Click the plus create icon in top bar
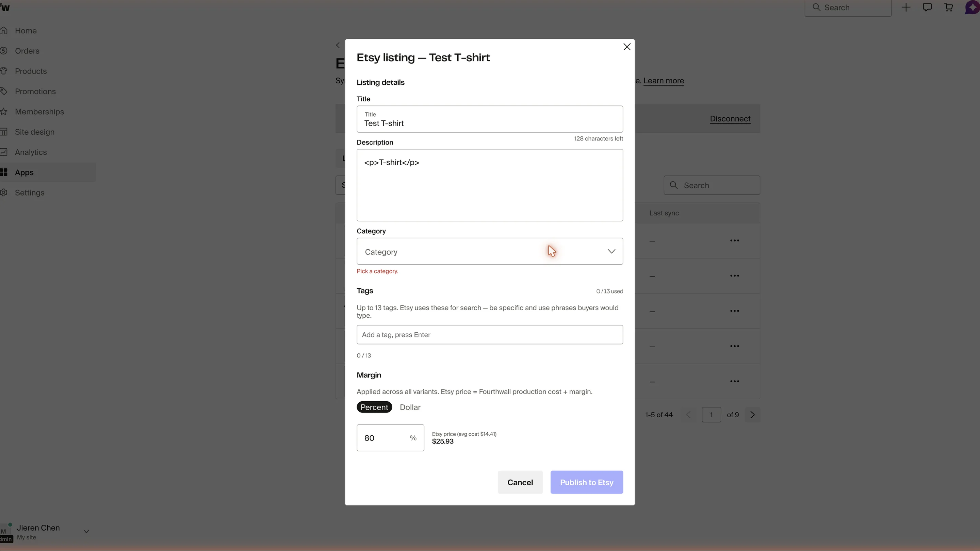This screenshot has height=551, width=980. (906, 7)
